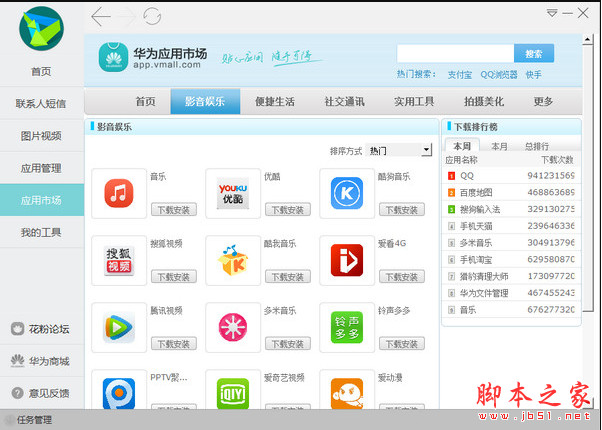This screenshot has height=430, width=602.
Task: Go to 首页 in left sidebar
Action: [41, 71]
